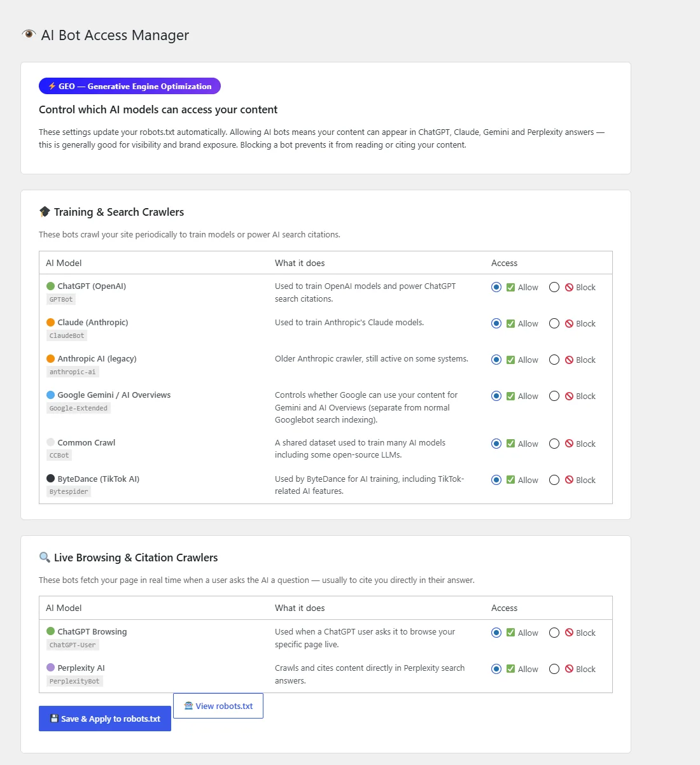Select Allow radio for ByteDance (TikTok AI)

[x=496, y=480]
